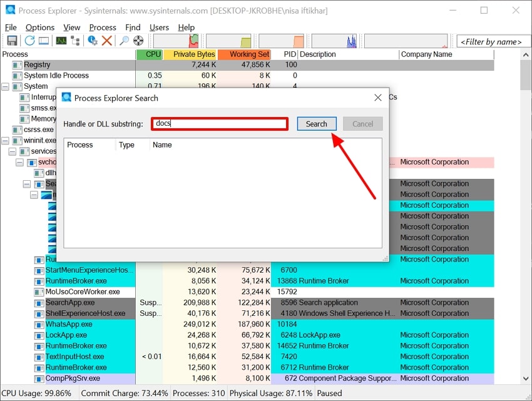Click the Find Handle magnifier icon
Viewport: 532px width, 401px height.
coord(124,41)
